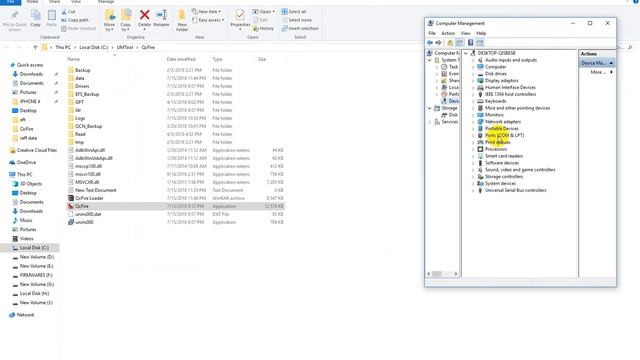
Task: Click Rename in File Explorer ribbon
Action: click(x=161, y=19)
